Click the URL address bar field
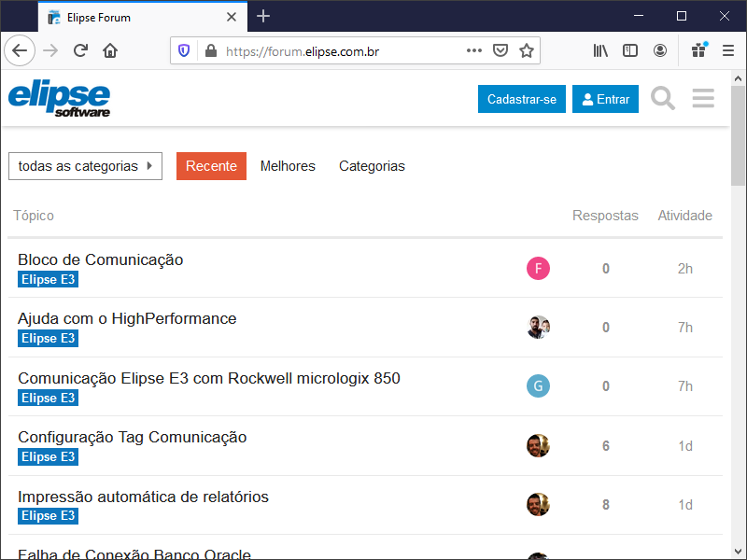Screen dimensions: 747x560 pyautogui.click(x=336, y=51)
